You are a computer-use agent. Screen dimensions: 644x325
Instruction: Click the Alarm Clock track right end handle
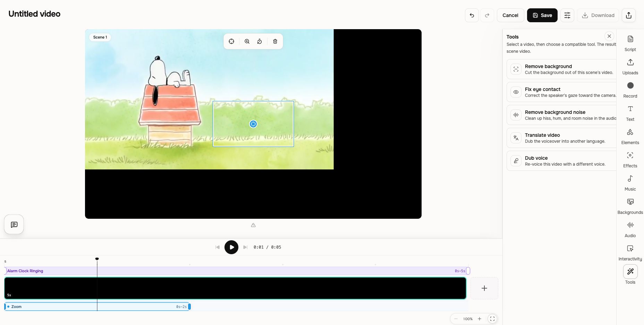coord(468,271)
